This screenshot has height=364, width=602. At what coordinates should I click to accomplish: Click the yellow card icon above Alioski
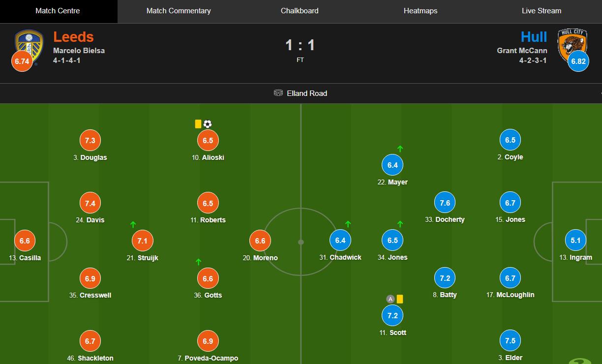coord(198,124)
